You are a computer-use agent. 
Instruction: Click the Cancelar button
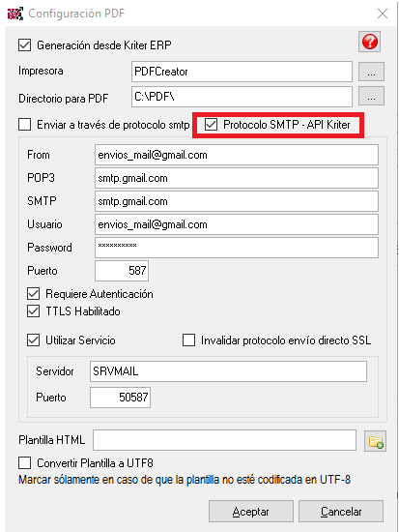coord(341,512)
